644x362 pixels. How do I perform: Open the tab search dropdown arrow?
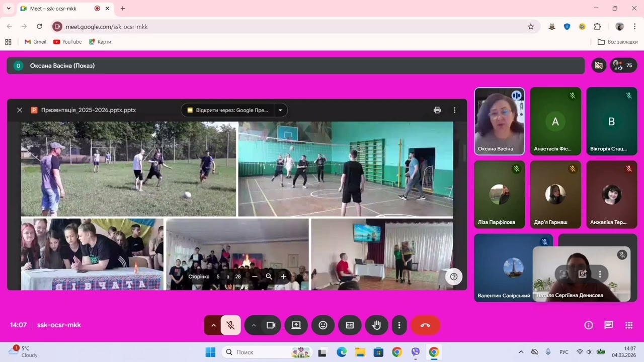pos(9,9)
